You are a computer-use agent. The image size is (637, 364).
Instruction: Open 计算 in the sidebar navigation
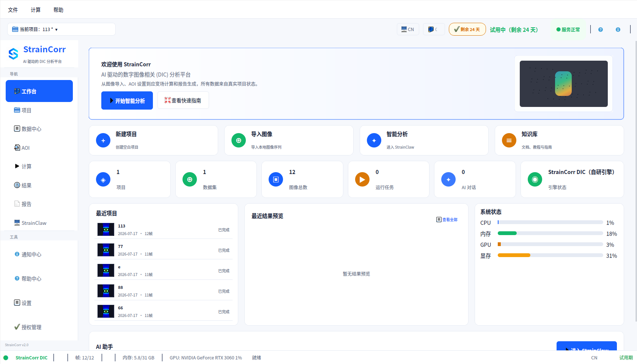(39, 166)
